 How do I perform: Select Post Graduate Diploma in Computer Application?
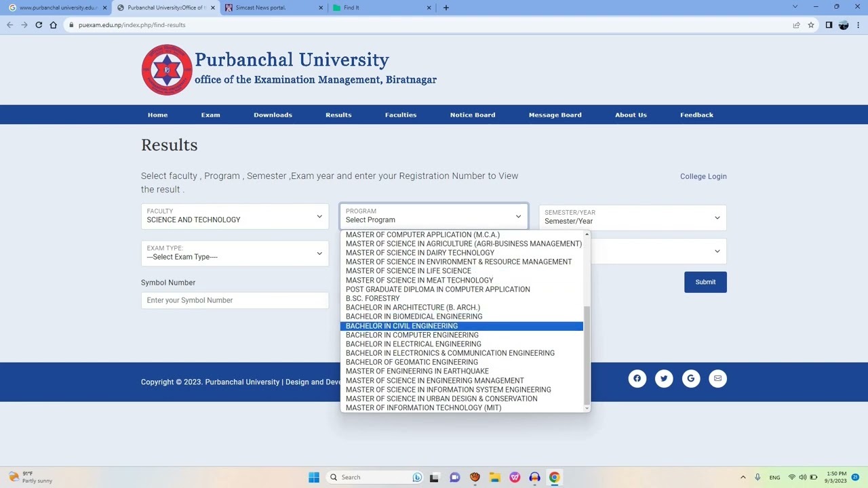(x=461, y=289)
